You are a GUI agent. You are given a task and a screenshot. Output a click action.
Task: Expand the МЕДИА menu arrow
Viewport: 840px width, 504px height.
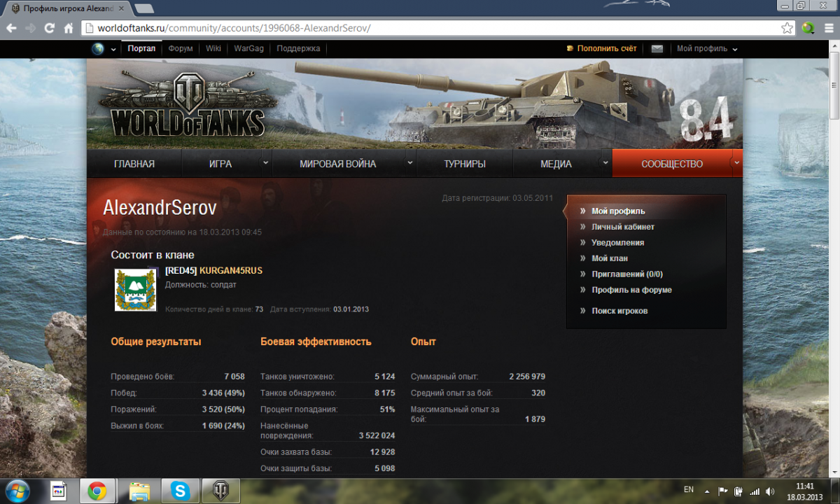605,162
